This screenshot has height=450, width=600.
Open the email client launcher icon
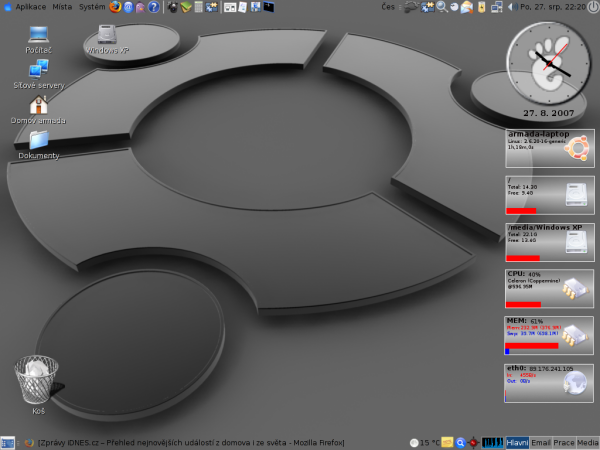click(128, 7)
